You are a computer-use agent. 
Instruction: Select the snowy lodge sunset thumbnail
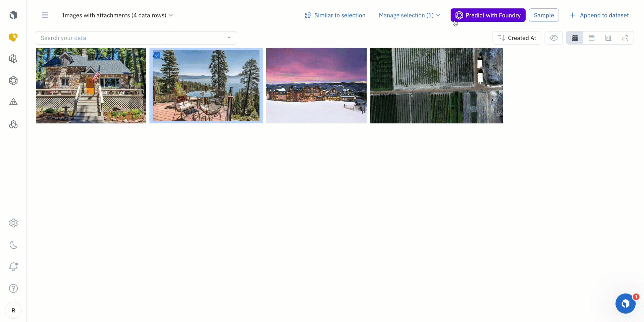pos(316,86)
